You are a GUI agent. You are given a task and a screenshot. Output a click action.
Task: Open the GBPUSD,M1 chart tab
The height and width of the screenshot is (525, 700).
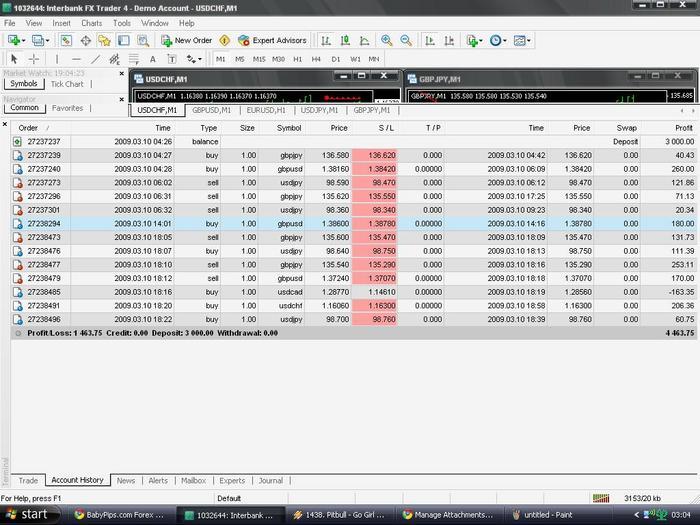coord(212,110)
